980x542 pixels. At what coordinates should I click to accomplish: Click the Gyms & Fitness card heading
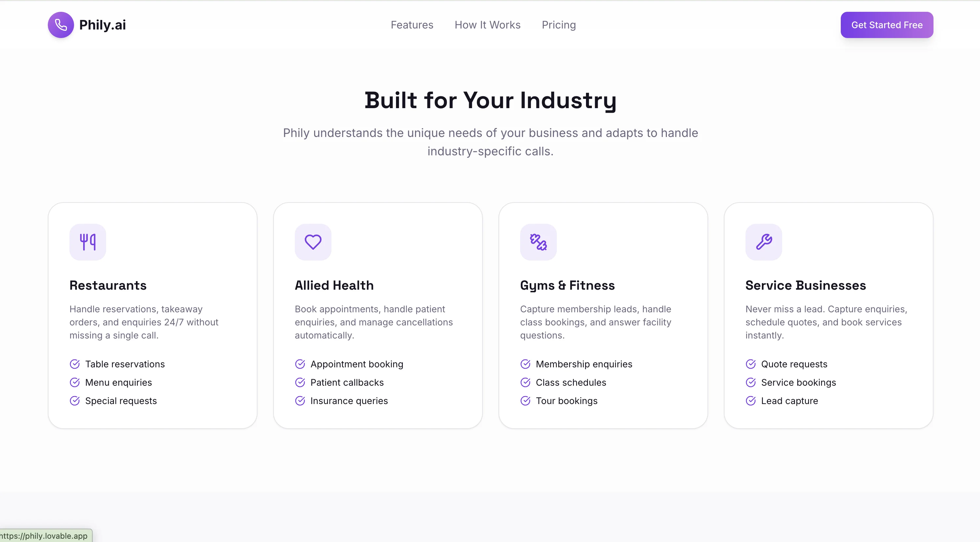click(x=567, y=285)
